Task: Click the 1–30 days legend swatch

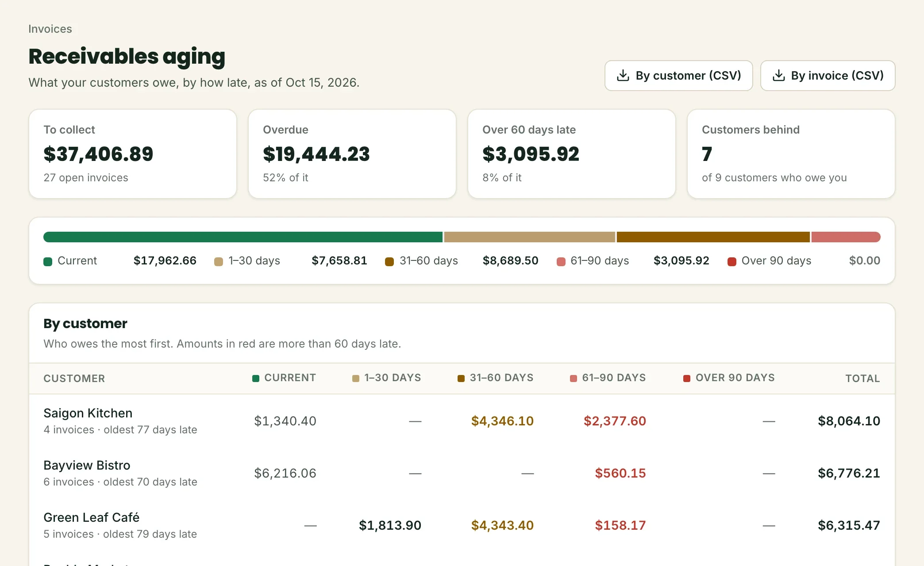Action: (219, 261)
